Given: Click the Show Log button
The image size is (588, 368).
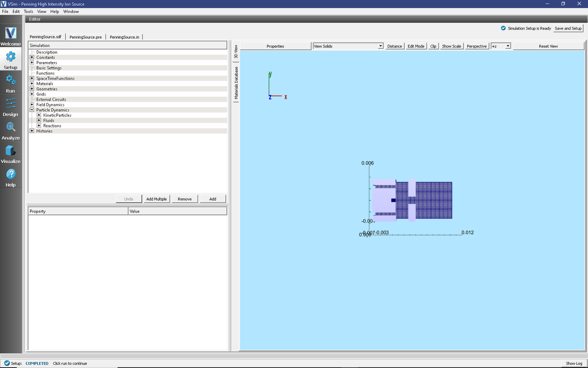Looking at the screenshot, I should pos(574,363).
